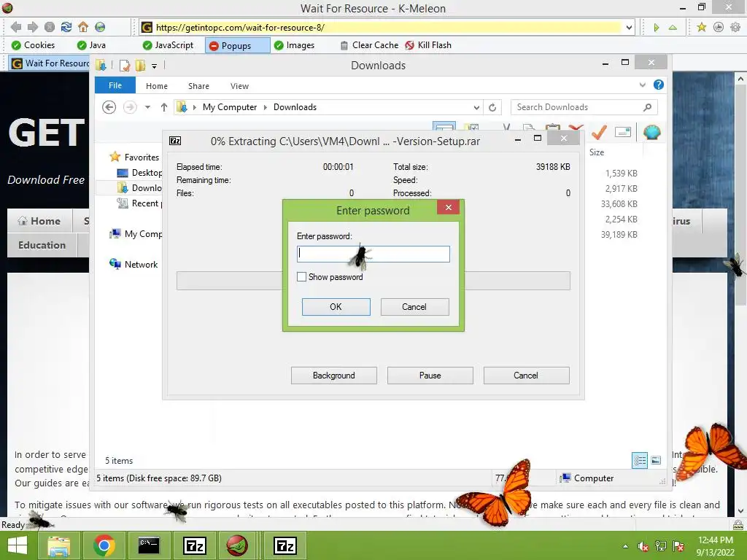The width and height of the screenshot is (747, 560).
Task: Switch to details view icon
Action: coord(640,460)
